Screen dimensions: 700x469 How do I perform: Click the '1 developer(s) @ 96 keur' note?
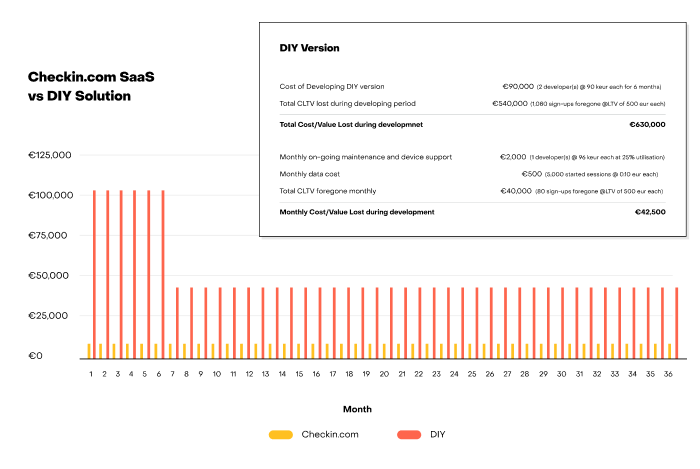coord(597,158)
